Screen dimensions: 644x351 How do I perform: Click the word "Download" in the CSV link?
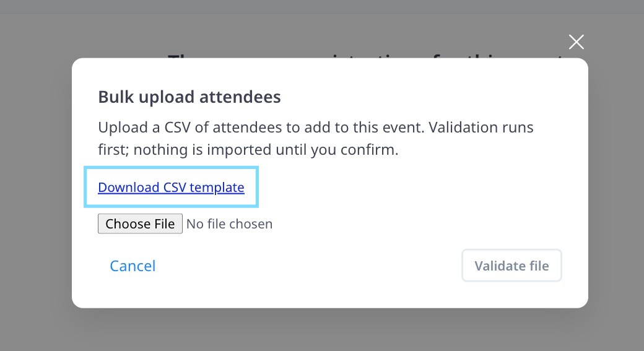point(129,187)
